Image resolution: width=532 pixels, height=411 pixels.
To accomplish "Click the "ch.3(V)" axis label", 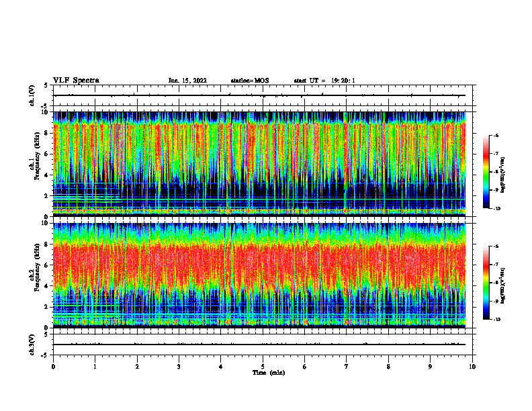I will point(32,345).
